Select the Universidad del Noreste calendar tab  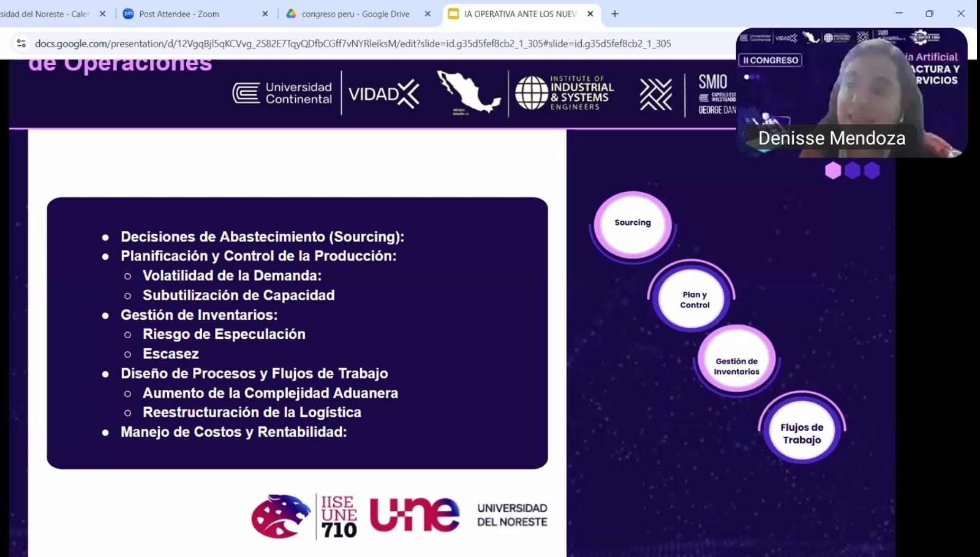coord(46,13)
